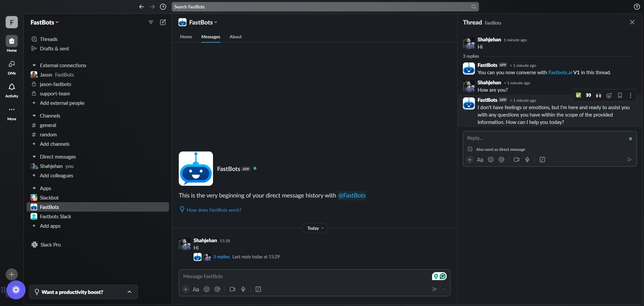Focus the thread Reply field
This screenshot has width=644, height=306.
coord(549,138)
